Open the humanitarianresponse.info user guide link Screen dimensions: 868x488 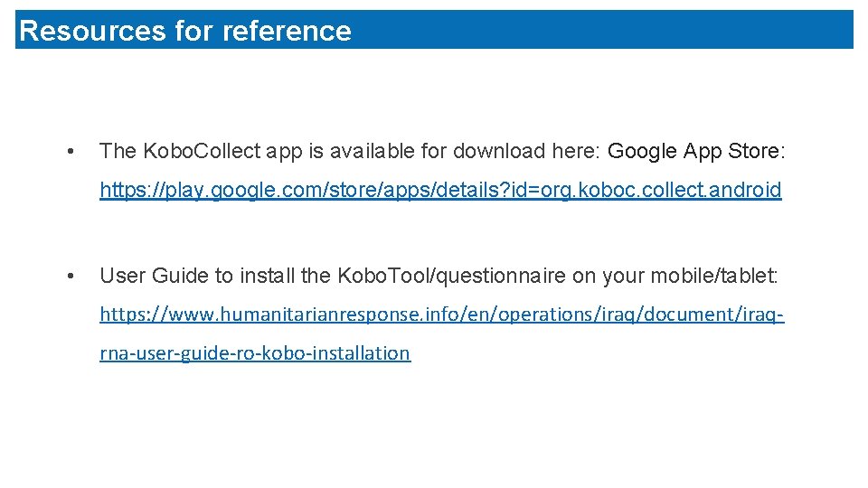[x=441, y=314]
